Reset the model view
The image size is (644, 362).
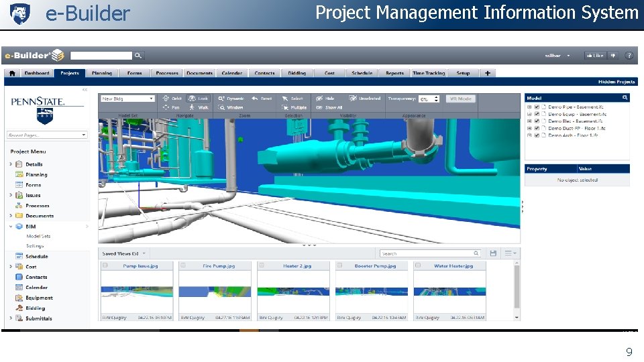[x=262, y=99]
